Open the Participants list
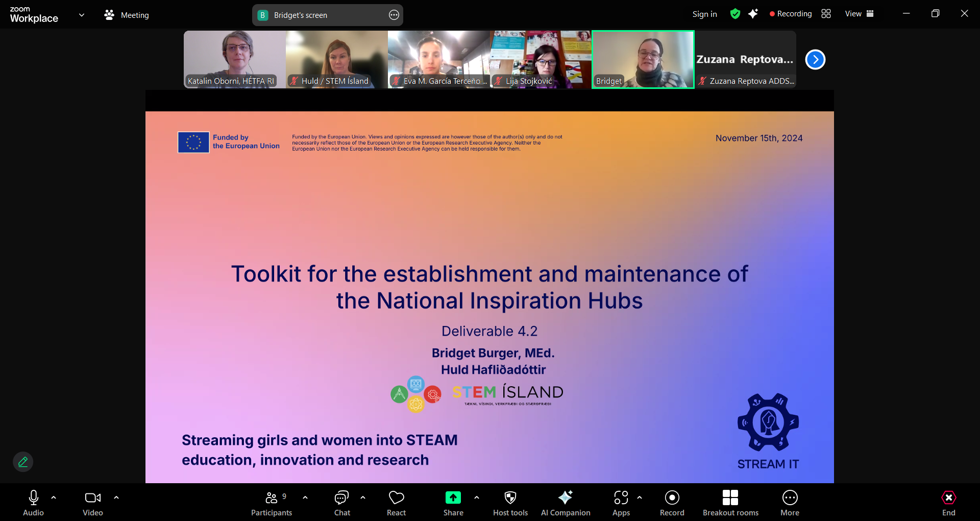The width and height of the screenshot is (980, 521). pyautogui.click(x=272, y=503)
